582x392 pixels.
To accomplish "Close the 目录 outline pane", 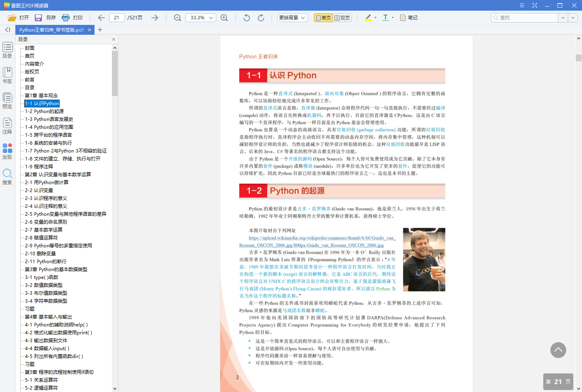I will click(x=113, y=40).
